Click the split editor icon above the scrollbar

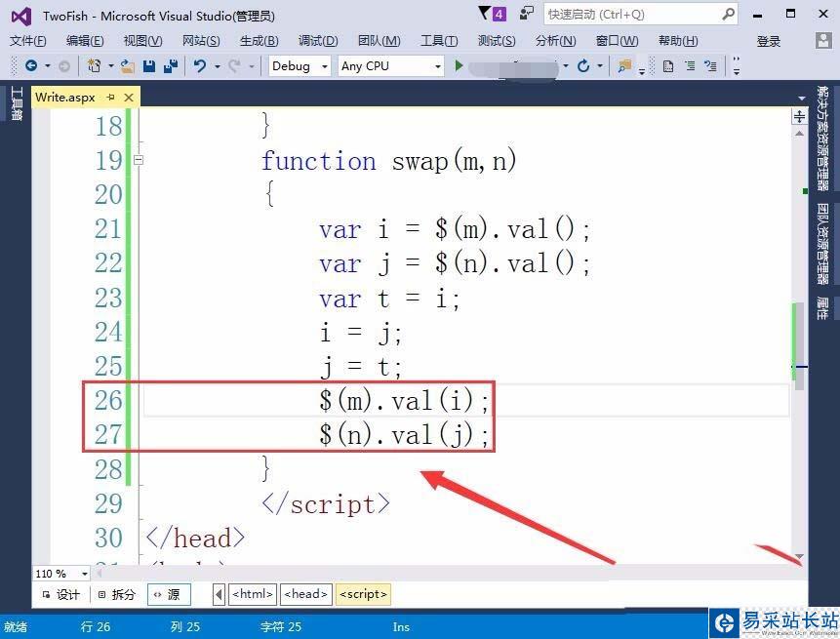(x=799, y=116)
